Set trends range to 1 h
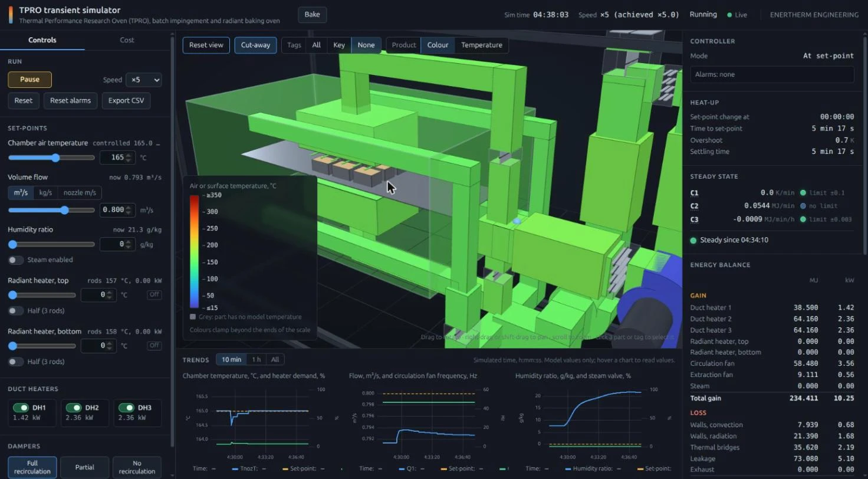Image resolution: width=868 pixels, height=479 pixels. (x=257, y=360)
